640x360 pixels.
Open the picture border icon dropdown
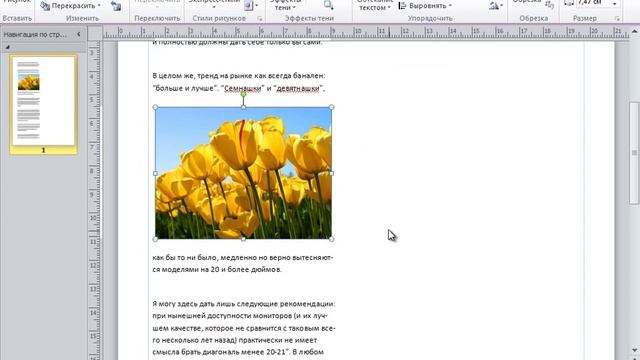[251, 5]
